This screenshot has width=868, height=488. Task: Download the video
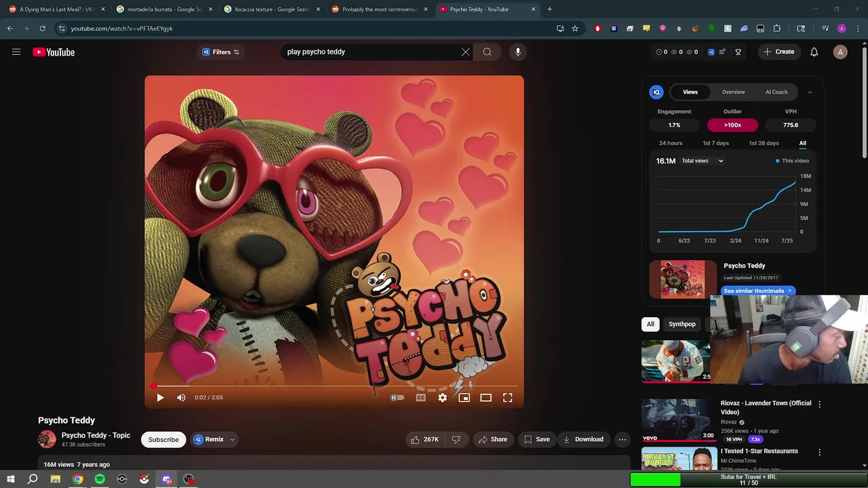click(x=583, y=439)
